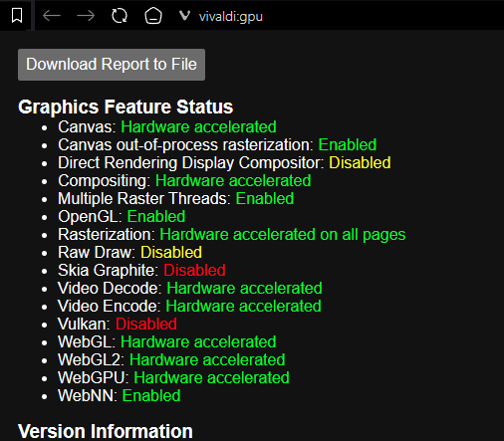Reload the vivaldi:gpu page

(120, 16)
